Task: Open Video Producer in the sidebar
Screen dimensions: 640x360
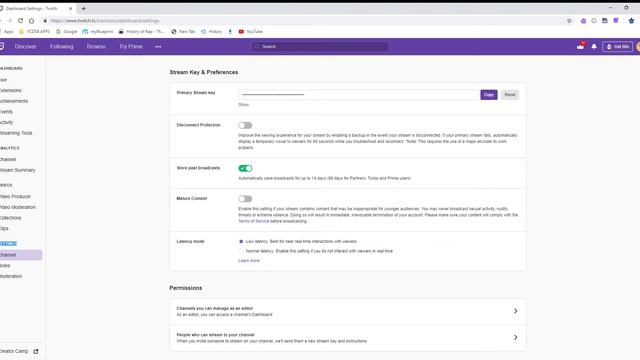Action: 16,196
